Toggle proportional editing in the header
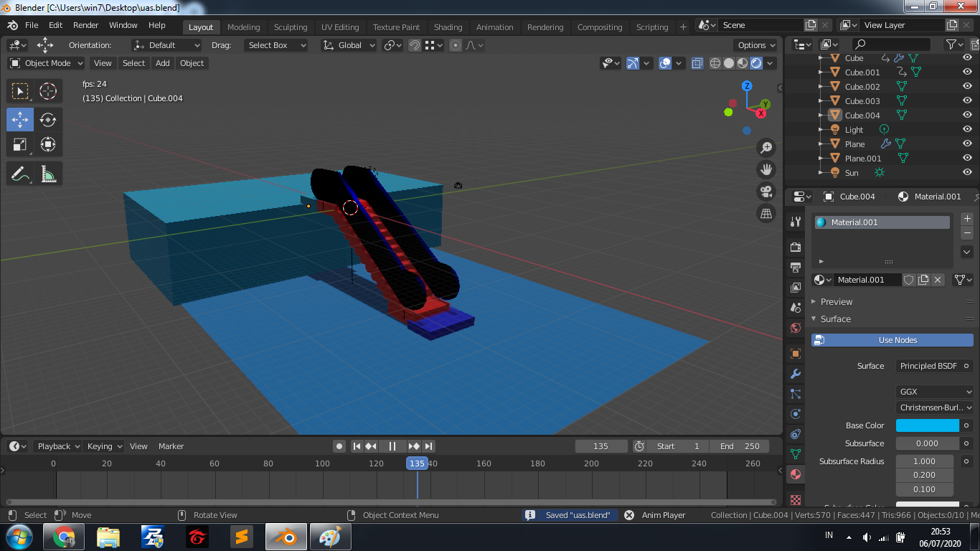 (455, 45)
